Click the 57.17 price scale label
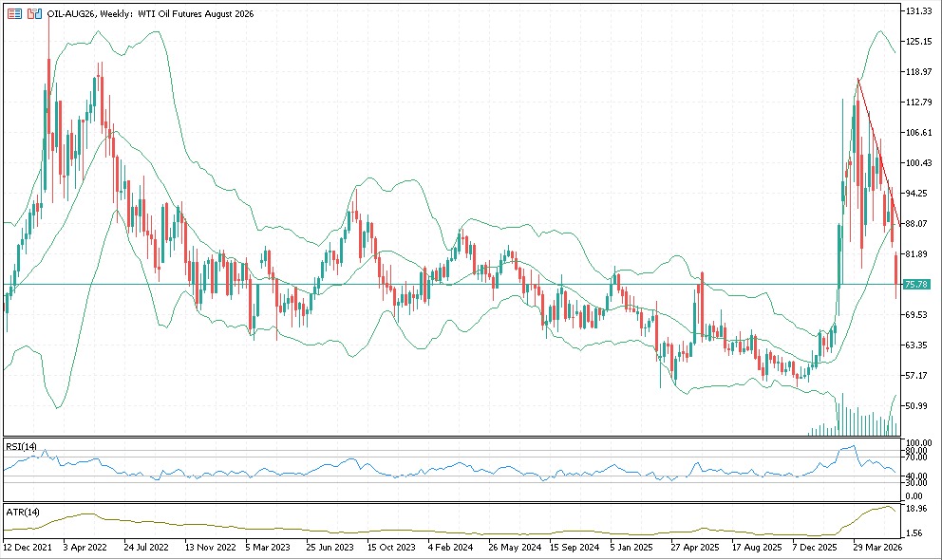This screenshot has height=560, width=942. click(918, 375)
